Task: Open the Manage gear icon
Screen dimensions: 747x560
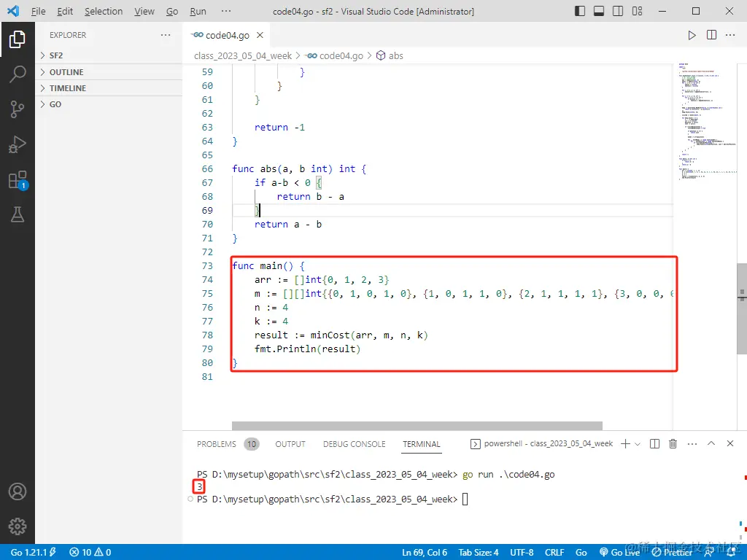Action: (x=18, y=526)
